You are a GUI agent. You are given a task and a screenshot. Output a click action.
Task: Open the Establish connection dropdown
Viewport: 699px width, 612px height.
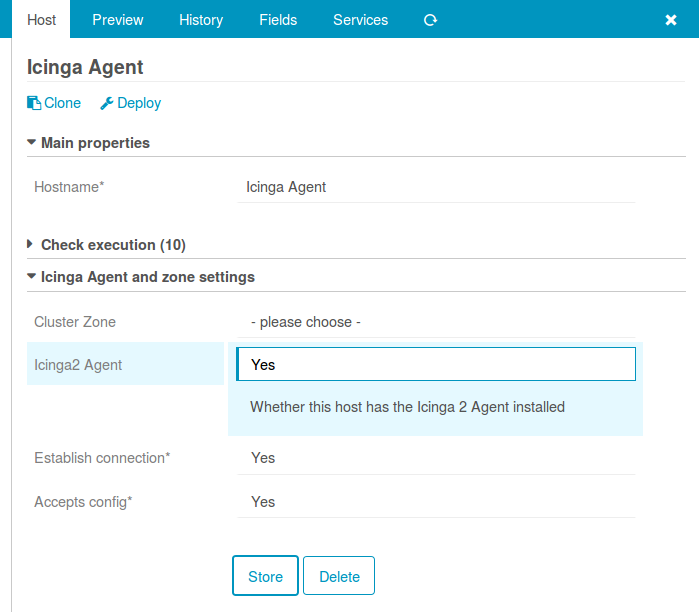[436, 458]
